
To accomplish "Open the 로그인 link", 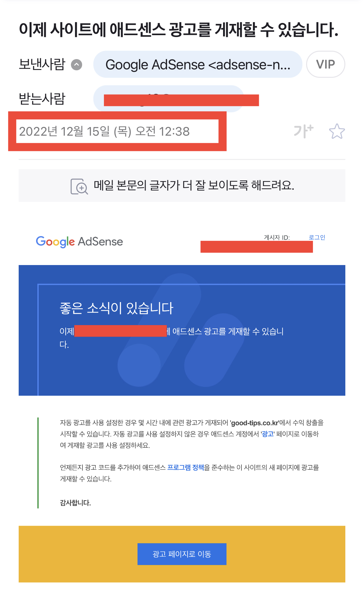I will pyautogui.click(x=317, y=237).
